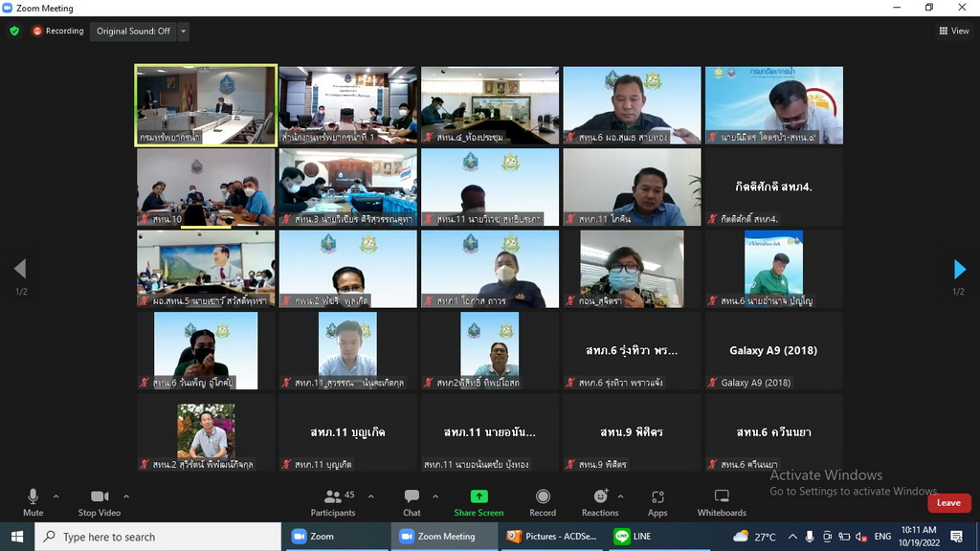Select the highlighted active speaker video tile
This screenshot has height=551, width=980.
tap(206, 105)
